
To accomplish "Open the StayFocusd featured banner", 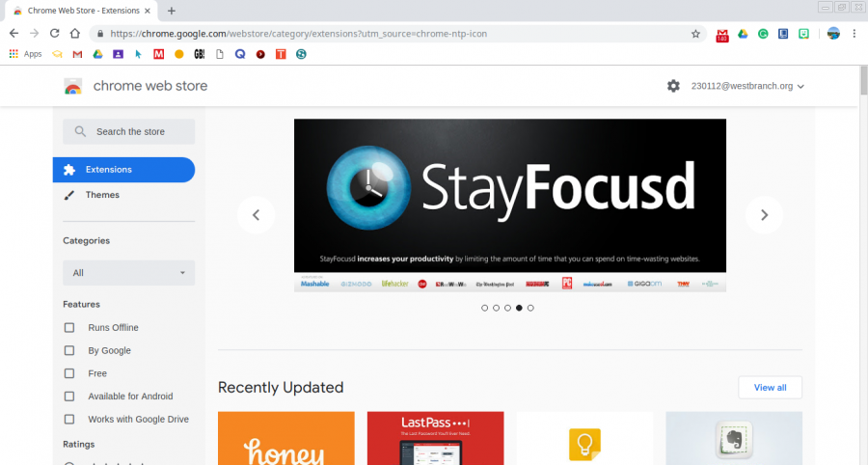I will click(510, 205).
